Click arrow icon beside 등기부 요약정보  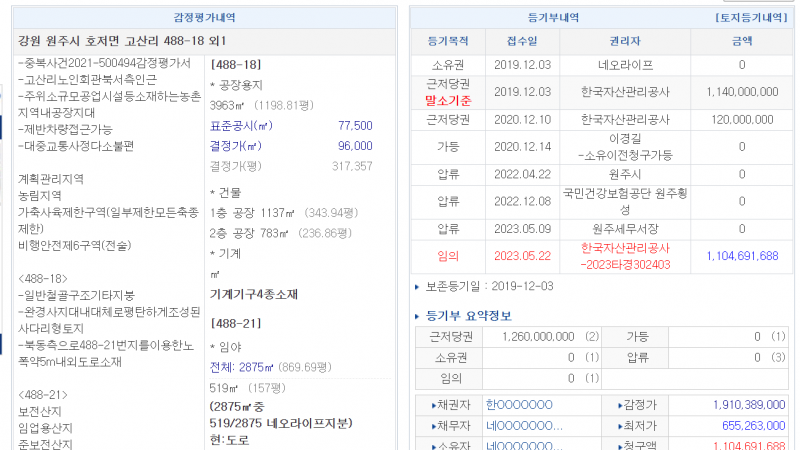[417, 316]
